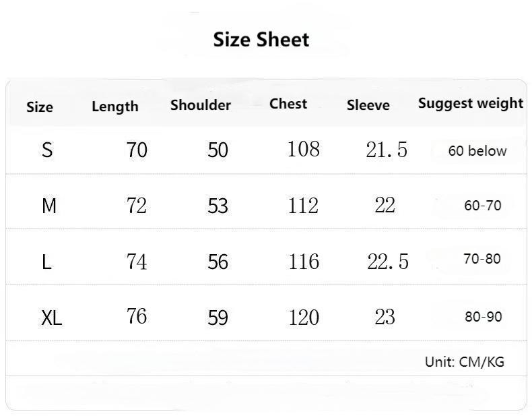Click the Size Sheet title
Image resolution: width=532 pixels, height=420 pixels.
pos(261,40)
